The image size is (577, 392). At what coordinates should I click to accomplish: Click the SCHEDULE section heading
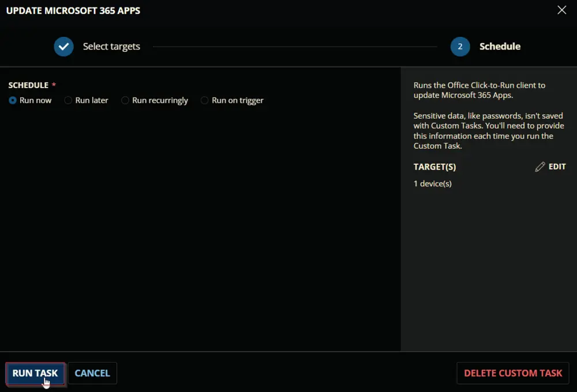point(28,85)
